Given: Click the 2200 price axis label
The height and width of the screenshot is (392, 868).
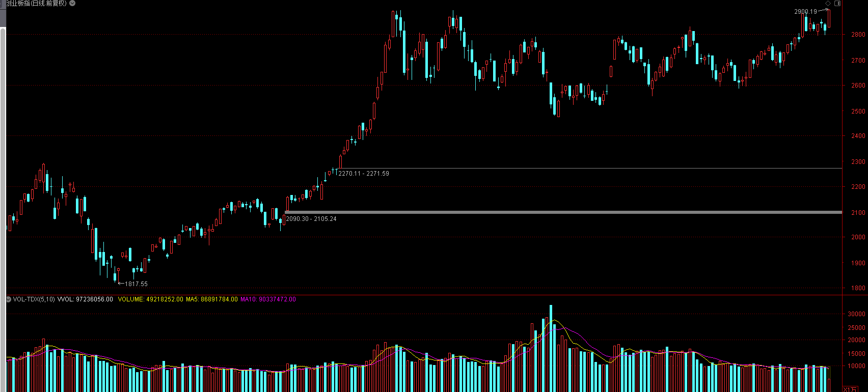Looking at the screenshot, I should [x=858, y=187].
